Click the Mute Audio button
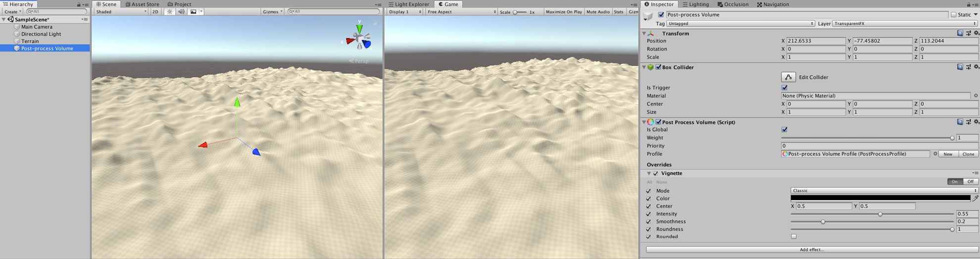Screen dimensions: 980x259 598,11
